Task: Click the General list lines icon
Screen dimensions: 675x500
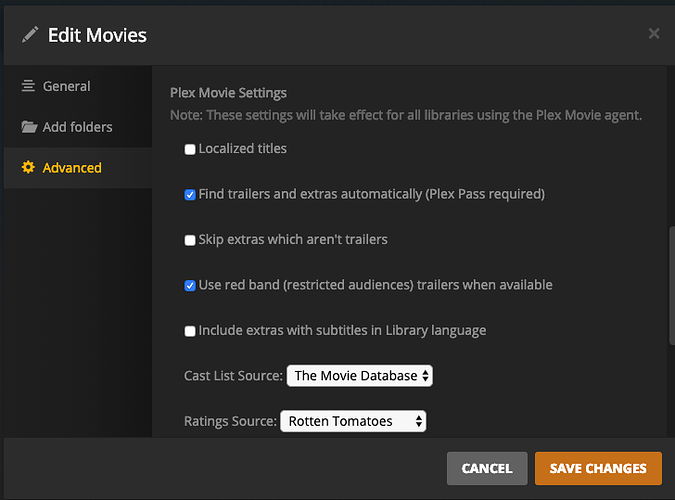Action: [28, 86]
